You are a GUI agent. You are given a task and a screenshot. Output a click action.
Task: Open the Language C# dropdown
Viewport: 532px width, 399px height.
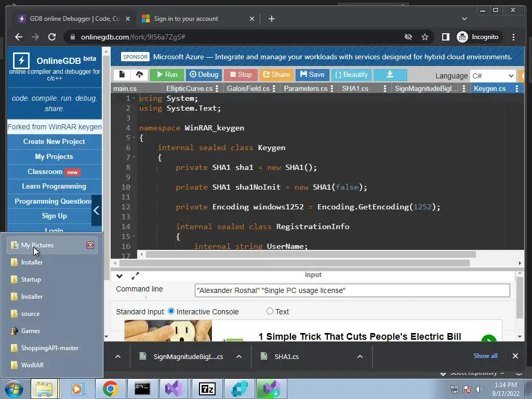[x=493, y=76]
